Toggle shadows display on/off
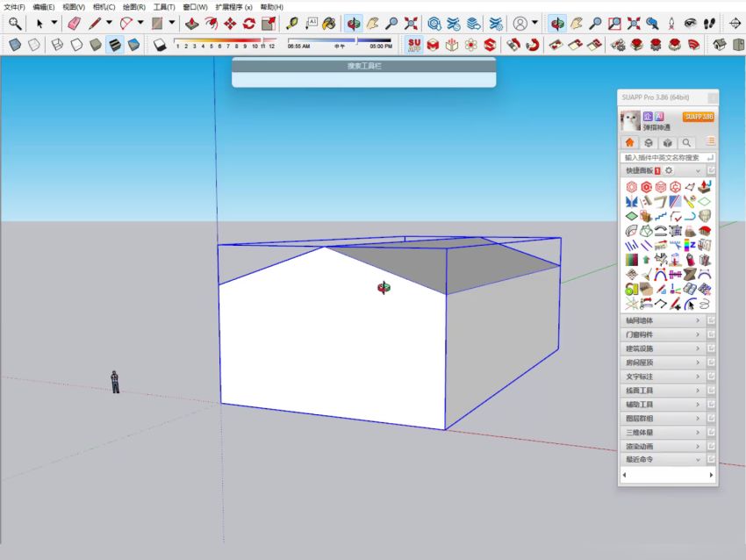This screenshot has height=560, width=746. pyautogui.click(x=160, y=45)
